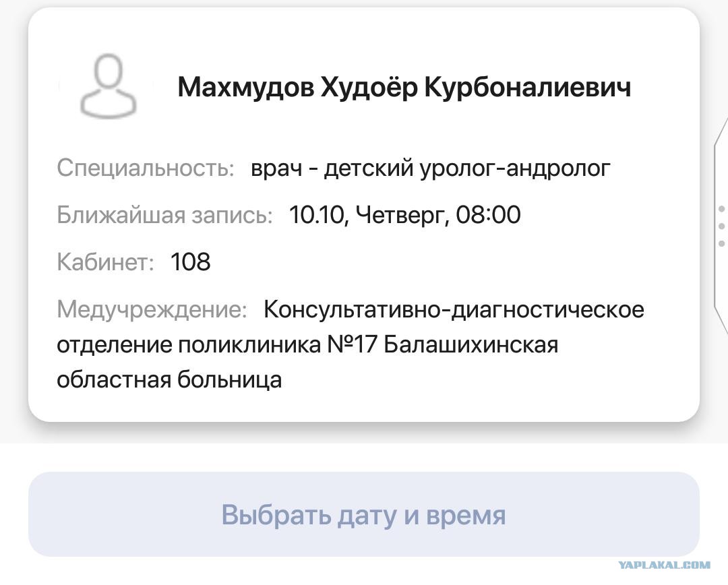This screenshot has width=728, height=585.
Task: Click 'Консультативно-диагностическое' institution text
Action: [454, 309]
